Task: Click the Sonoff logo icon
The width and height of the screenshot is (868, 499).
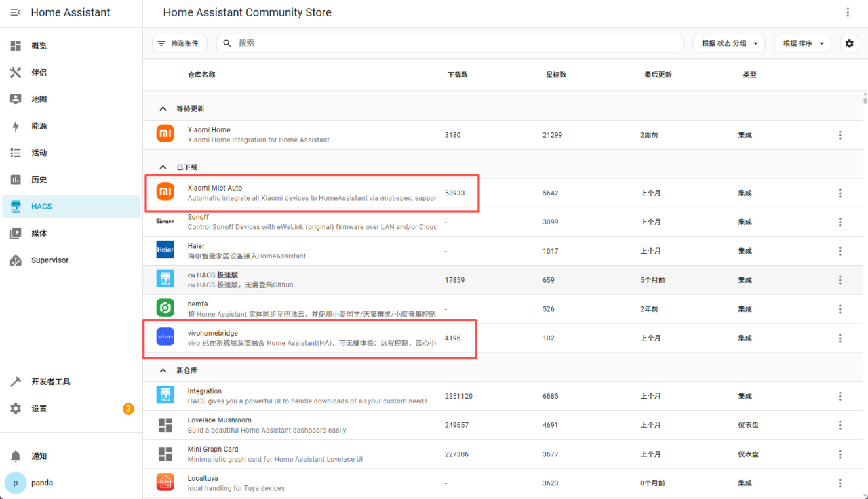Action: click(165, 222)
